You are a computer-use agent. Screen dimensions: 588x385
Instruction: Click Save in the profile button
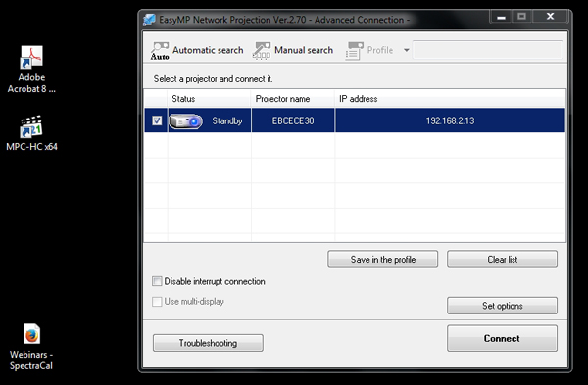tap(382, 259)
